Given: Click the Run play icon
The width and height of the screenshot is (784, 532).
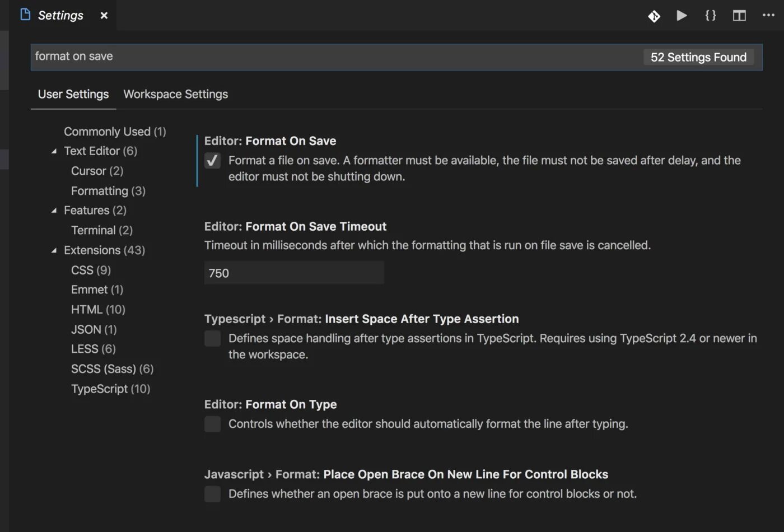Looking at the screenshot, I should [x=682, y=16].
